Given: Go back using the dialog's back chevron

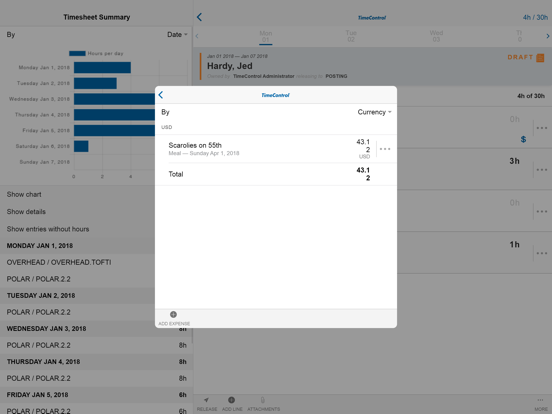Looking at the screenshot, I should [161, 95].
